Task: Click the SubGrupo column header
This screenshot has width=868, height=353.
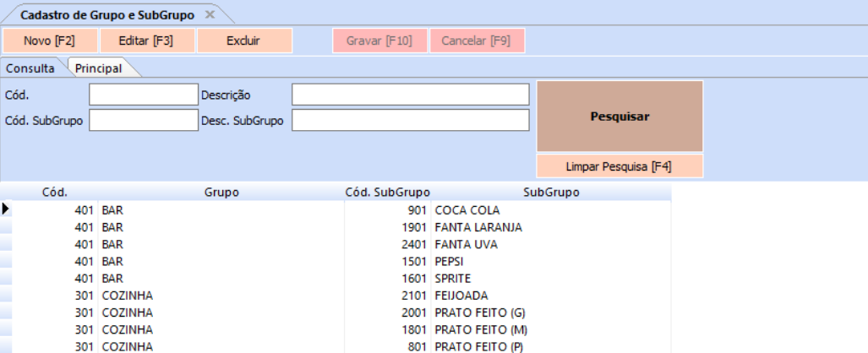Action: pos(551,193)
